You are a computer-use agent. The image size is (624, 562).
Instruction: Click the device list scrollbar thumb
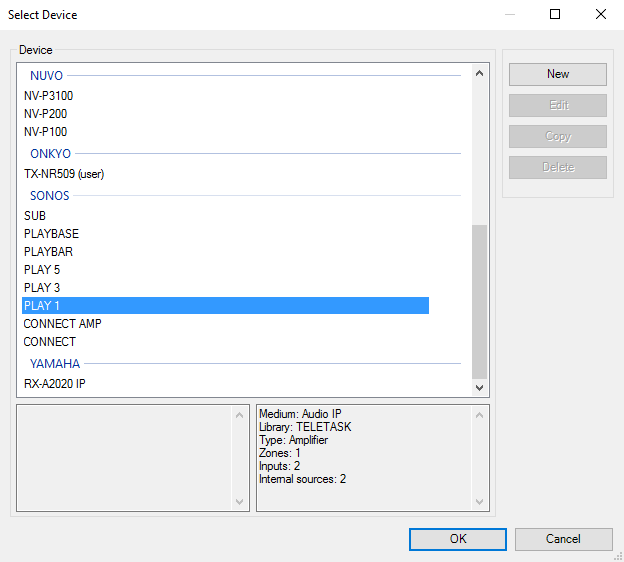(479, 300)
